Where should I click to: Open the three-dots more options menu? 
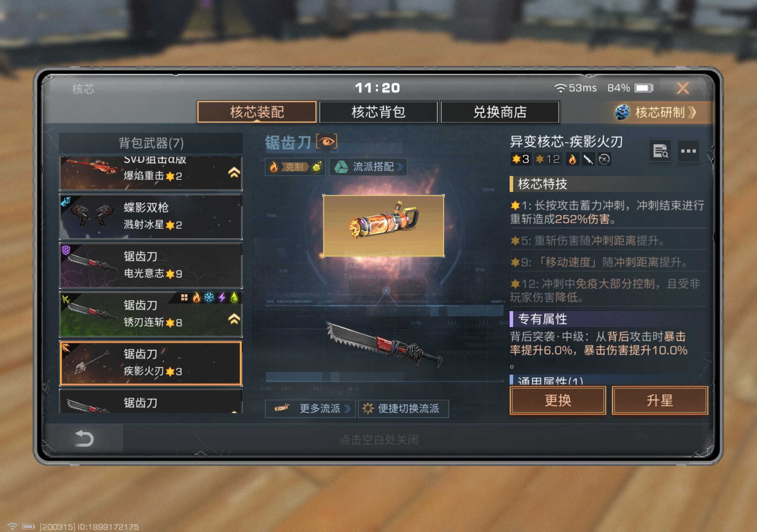click(688, 151)
